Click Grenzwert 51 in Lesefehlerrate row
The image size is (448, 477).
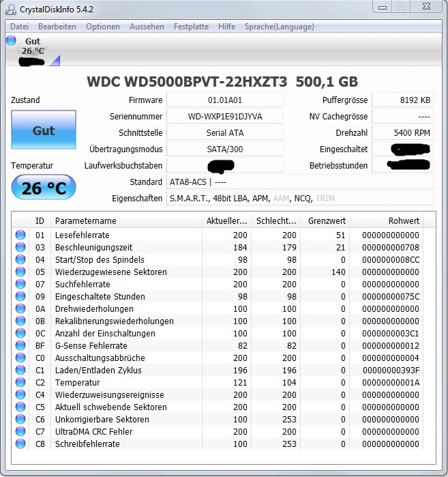pyautogui.click(x=340, y=235)
